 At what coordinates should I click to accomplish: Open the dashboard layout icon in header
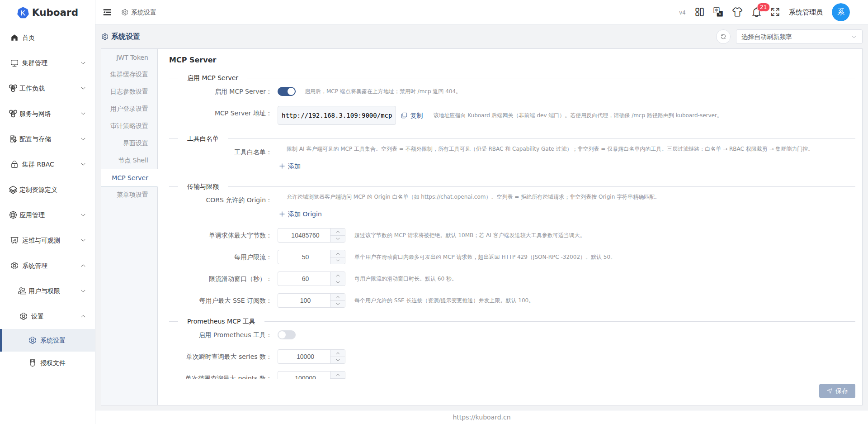point(699,12)
